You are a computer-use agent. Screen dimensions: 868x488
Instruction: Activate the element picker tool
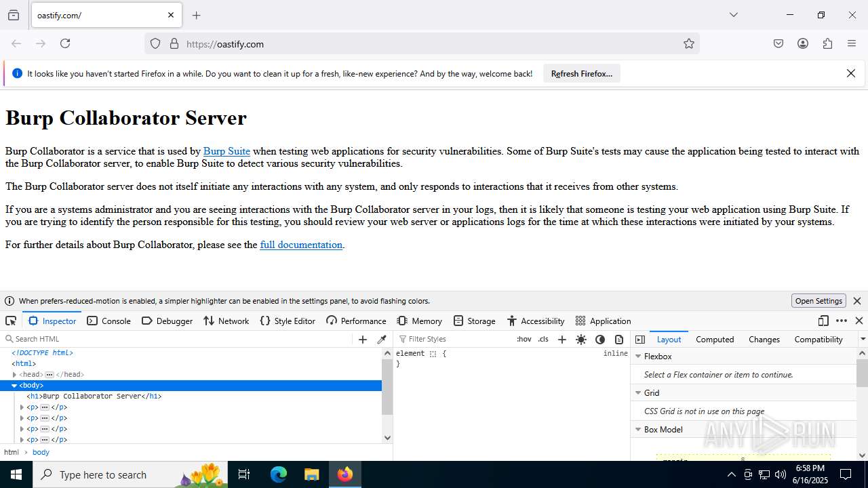(x=11, y=321)
